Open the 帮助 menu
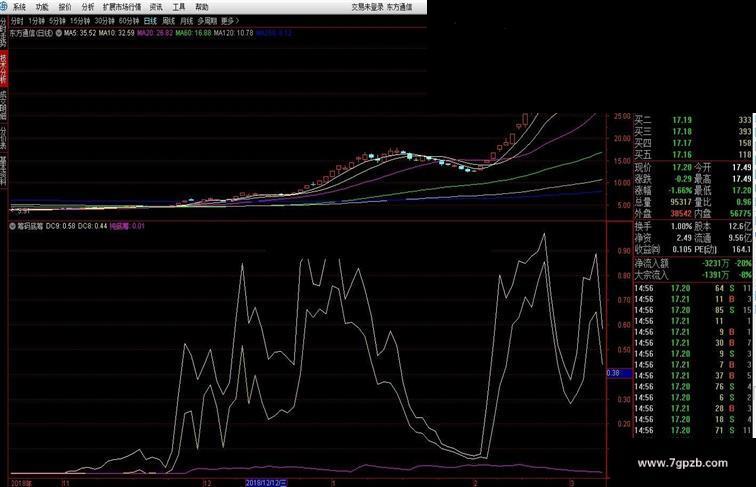Viewport: 756px width, 487px height. tap(202, 7)
